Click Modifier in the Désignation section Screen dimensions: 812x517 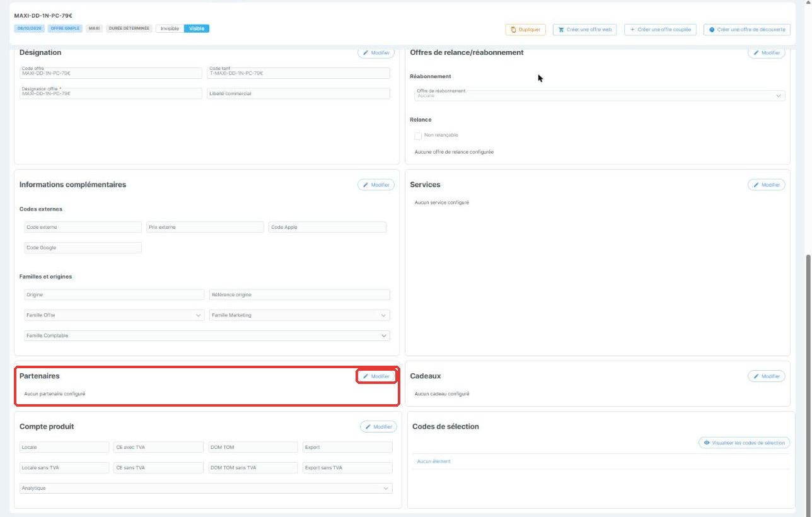(x=376, y=53)
